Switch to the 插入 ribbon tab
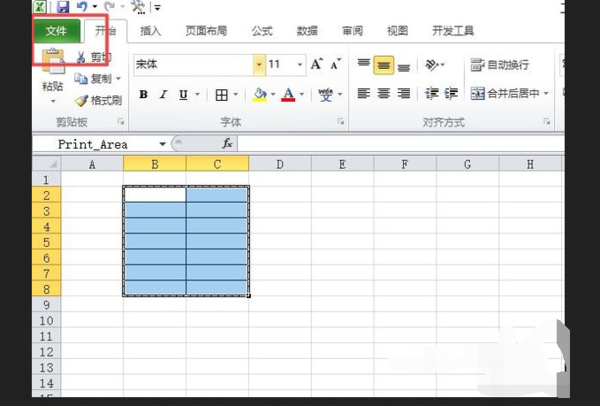The image size is (600, 406). [x=150, y=31]
